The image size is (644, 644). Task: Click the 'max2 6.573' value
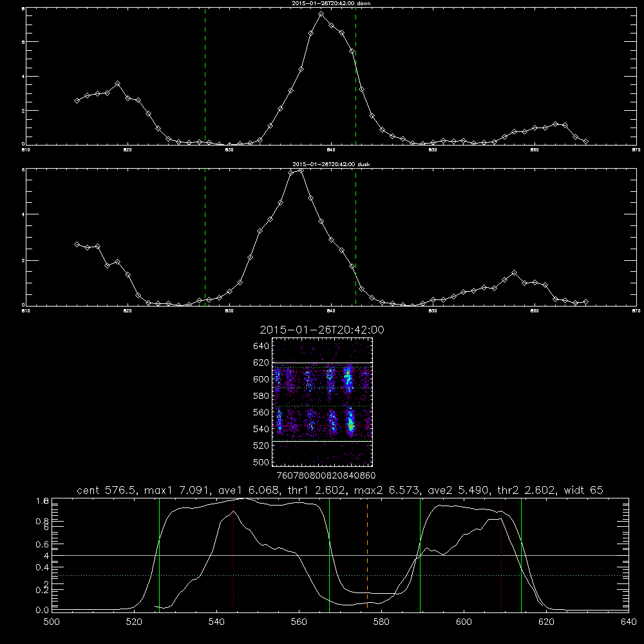(x=388, y=490)
